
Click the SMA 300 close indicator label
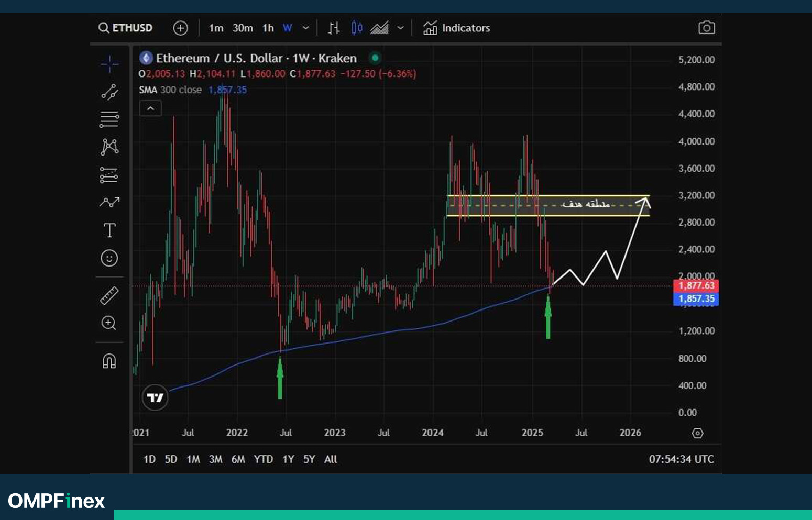click(170, 90)
